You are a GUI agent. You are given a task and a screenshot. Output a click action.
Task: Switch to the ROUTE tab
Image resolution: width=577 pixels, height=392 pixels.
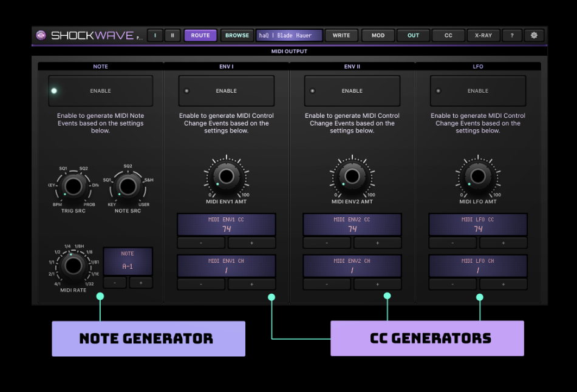200,35
